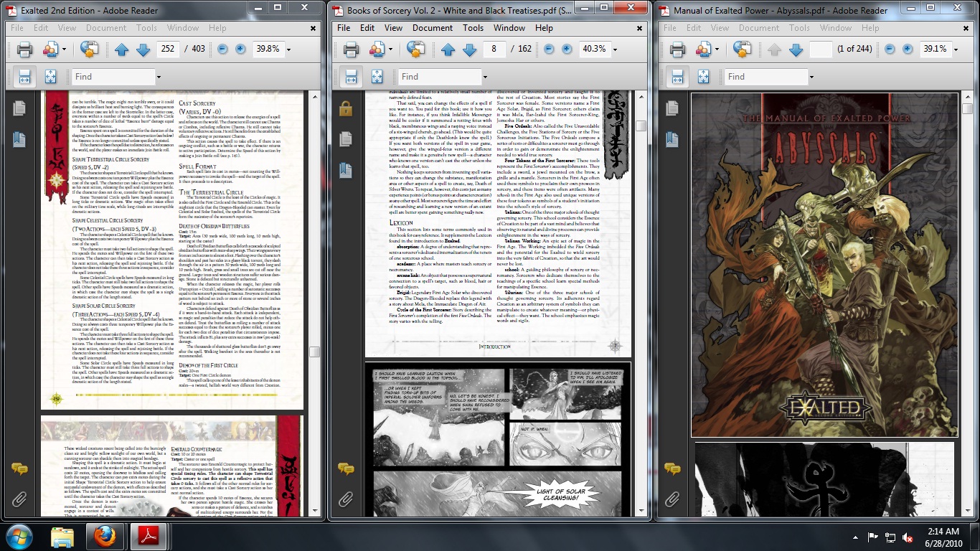Open Tools menu in Books of Sorcery window
Image resolution: width=980 pixels, height=551 pixels.
click(x=473, y=28)
